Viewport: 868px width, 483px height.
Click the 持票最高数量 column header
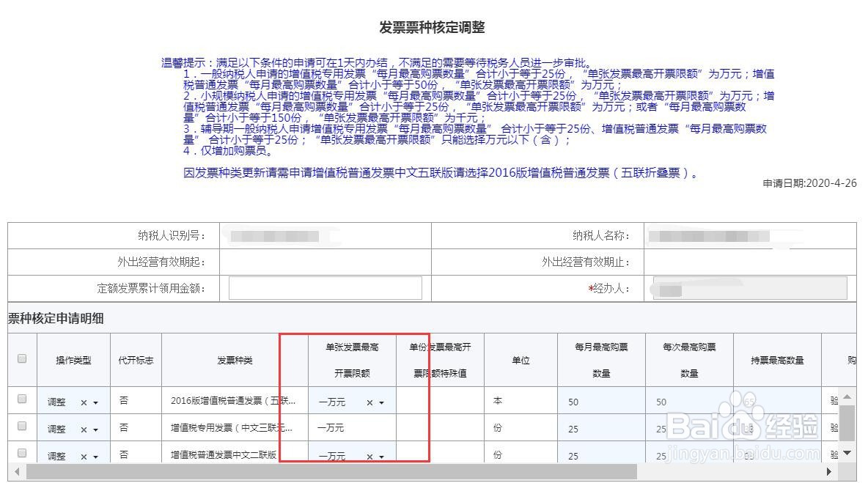(x=777, y=360)
